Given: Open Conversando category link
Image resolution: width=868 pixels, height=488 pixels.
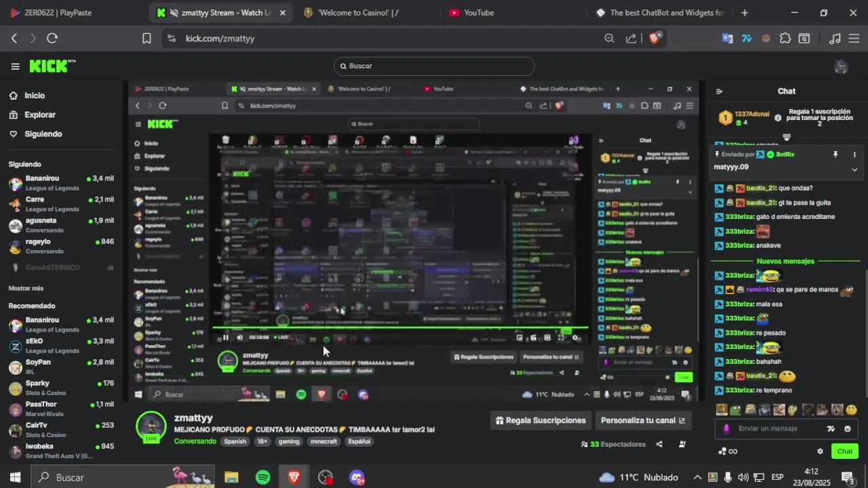Looking at the screenshot, I should coord(195,441).
